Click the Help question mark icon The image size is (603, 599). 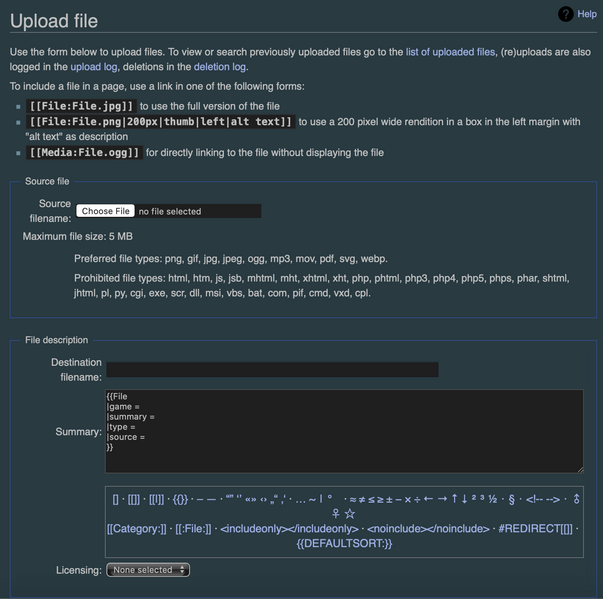click(565, 14)
